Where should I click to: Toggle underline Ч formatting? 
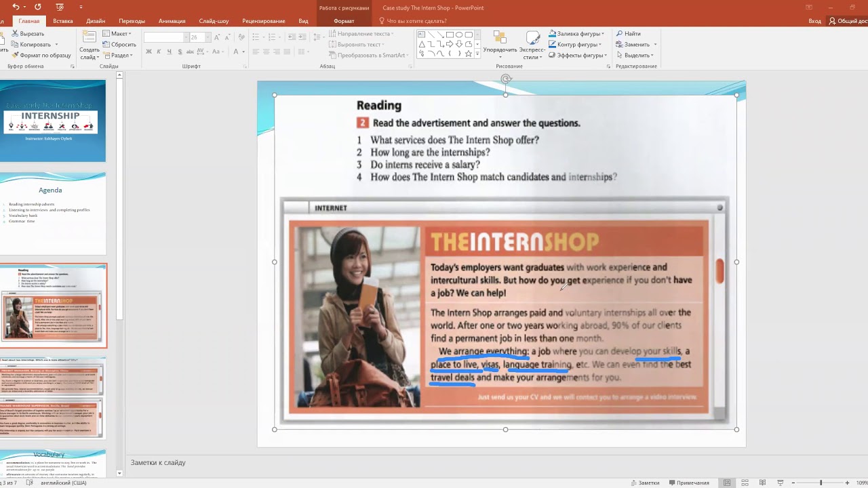point(168,52)
